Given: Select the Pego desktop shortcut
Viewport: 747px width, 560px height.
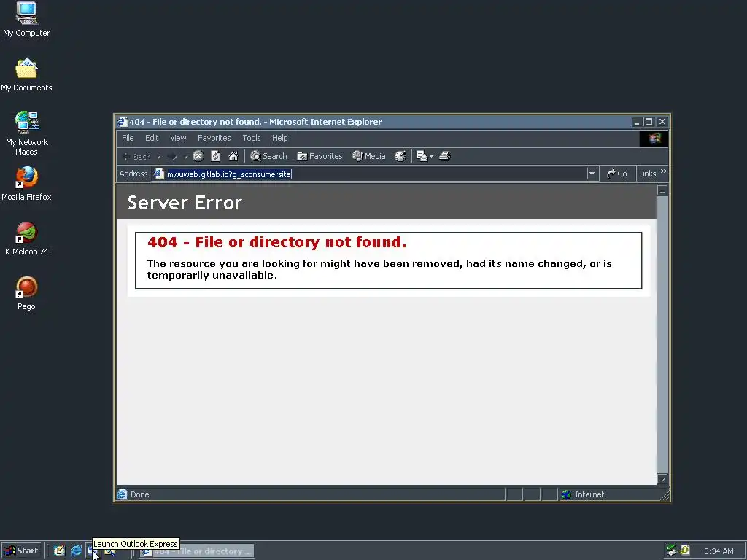Looking at the screenshot, I should coord(26,293).
